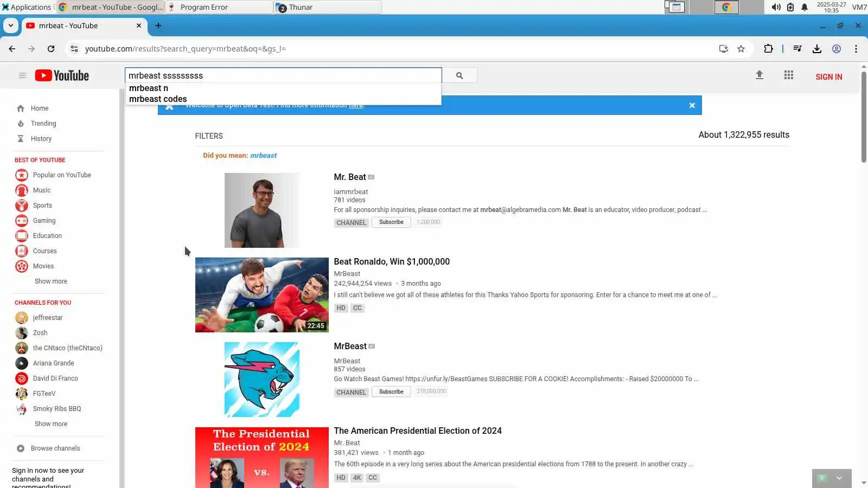
Task: Reload the current page
Action: [51, 49]
